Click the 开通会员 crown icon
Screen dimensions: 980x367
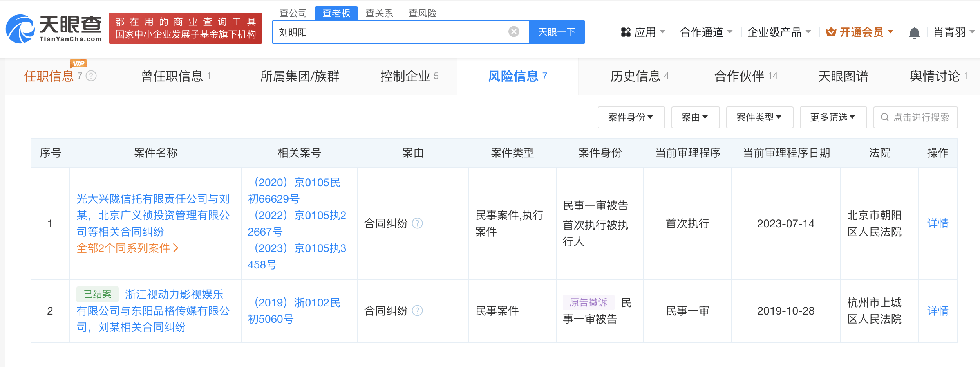click(831, 32)
